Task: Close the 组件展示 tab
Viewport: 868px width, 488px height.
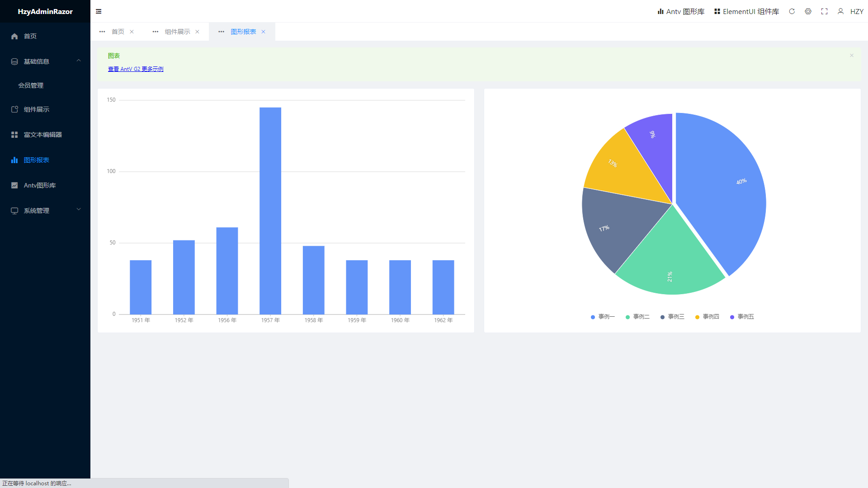Action: [197, 32]
